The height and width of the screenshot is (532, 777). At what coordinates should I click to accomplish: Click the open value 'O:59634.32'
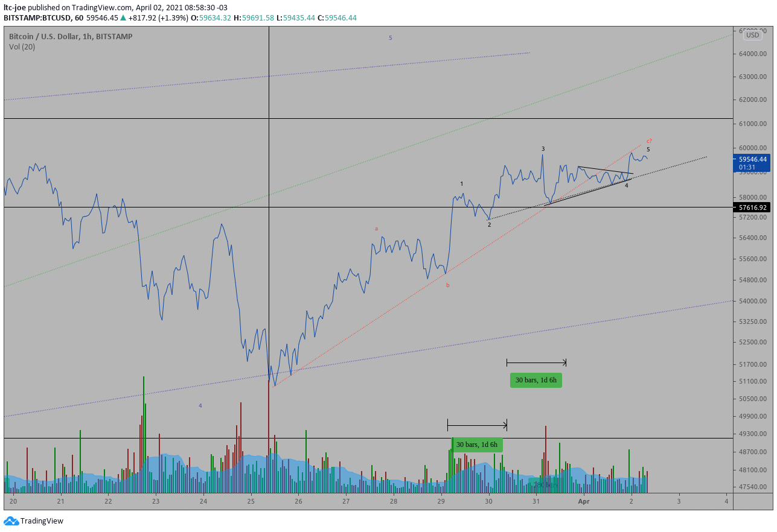click(x=211, y=18)
